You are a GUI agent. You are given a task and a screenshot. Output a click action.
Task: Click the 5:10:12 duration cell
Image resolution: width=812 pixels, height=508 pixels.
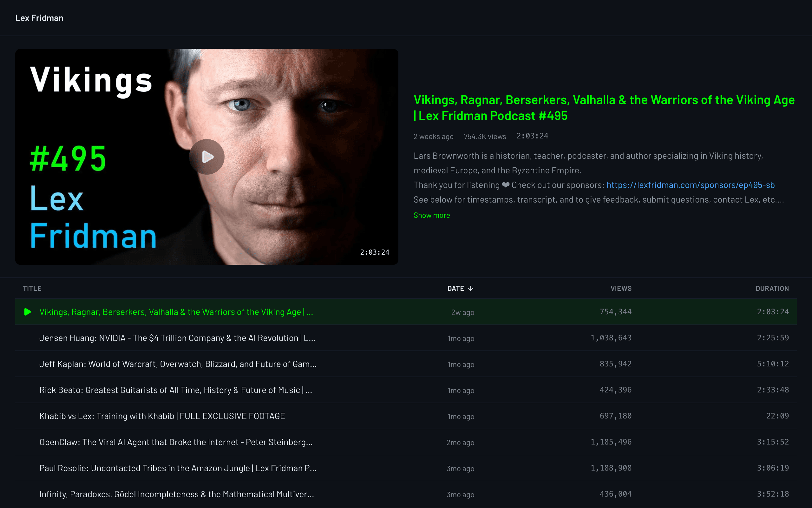pyautogui.click(x=773, y=364)
